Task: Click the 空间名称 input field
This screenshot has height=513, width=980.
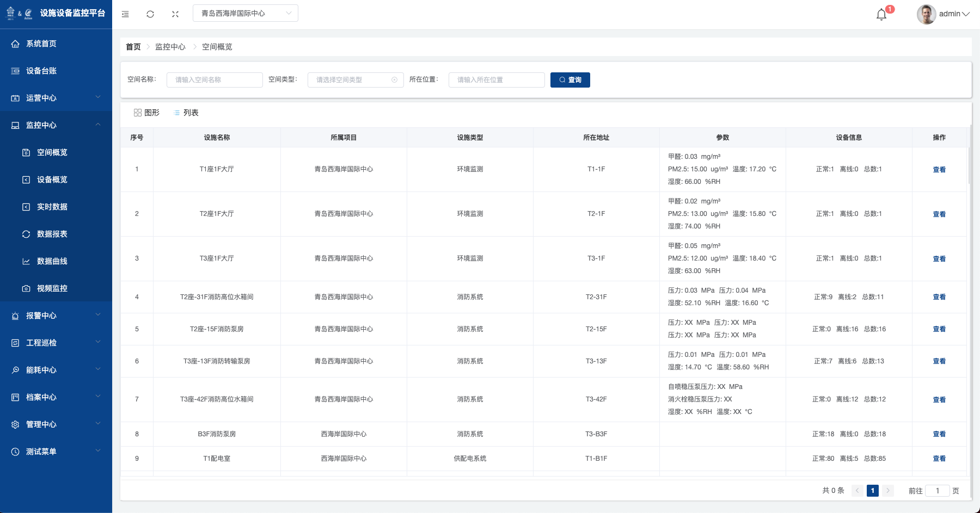Action: (215, 80)
